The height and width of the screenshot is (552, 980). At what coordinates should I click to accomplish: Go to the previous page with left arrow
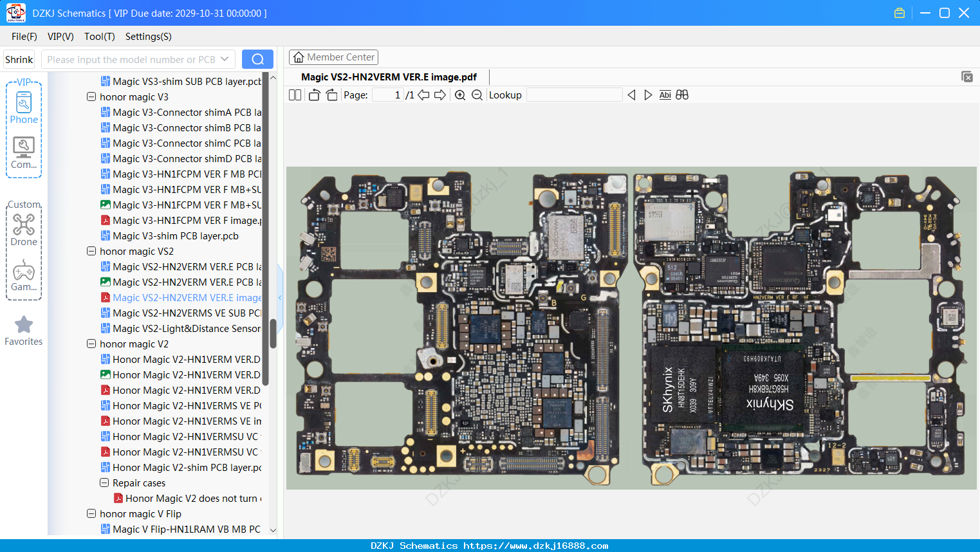pos(423,95)
